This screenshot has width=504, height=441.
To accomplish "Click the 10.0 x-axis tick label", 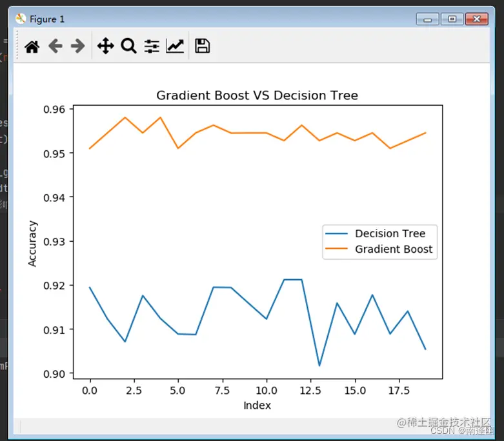I will tap(267, 391).
